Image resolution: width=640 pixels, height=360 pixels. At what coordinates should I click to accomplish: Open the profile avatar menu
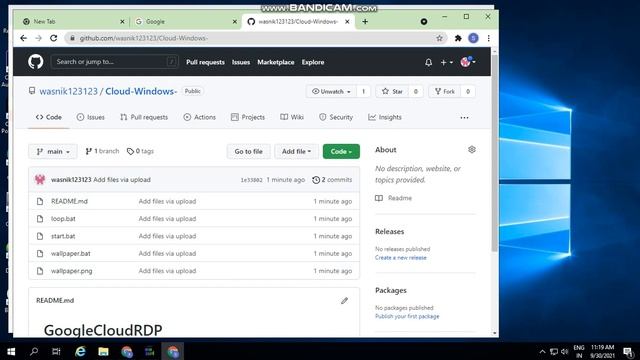[468, 62]
